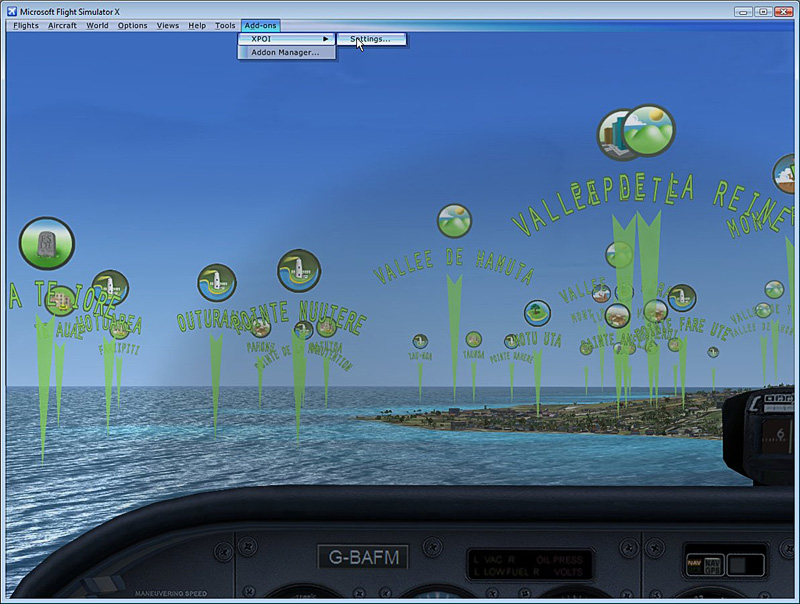Expand the XPOI submenu entry

tap(287, 39)
